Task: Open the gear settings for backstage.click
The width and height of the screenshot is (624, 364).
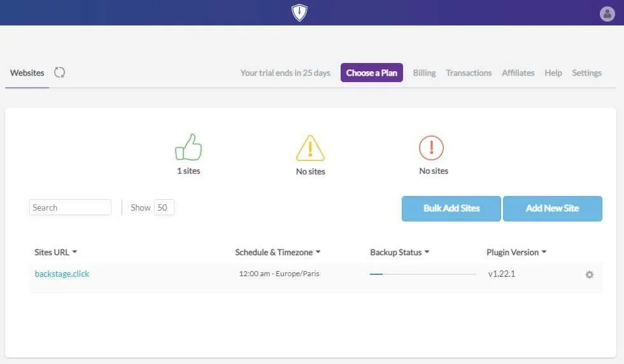Action: coord(589,275)
